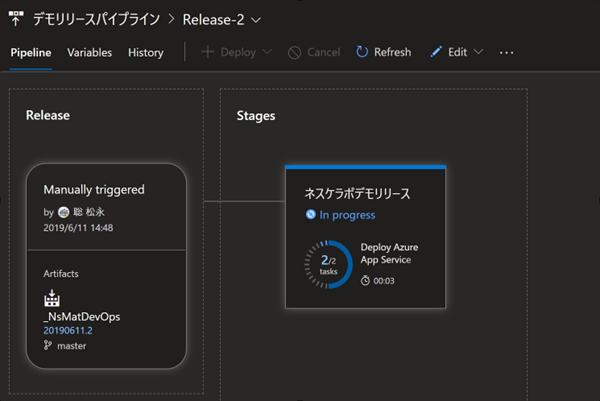Open the ネスケラボデモリリース stage
The image size is (600, 401).
tap(357, 194)
